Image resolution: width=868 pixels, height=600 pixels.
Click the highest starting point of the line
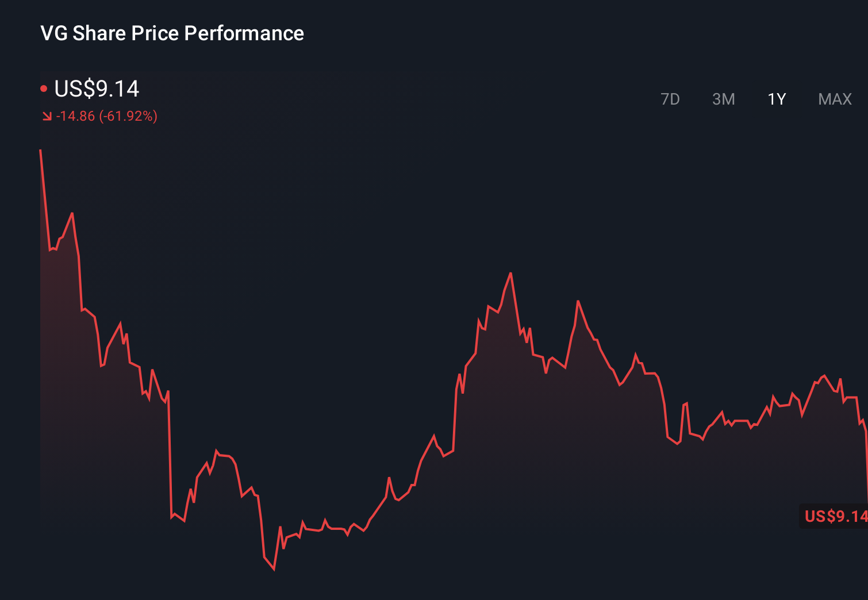(x=40, y=151)
